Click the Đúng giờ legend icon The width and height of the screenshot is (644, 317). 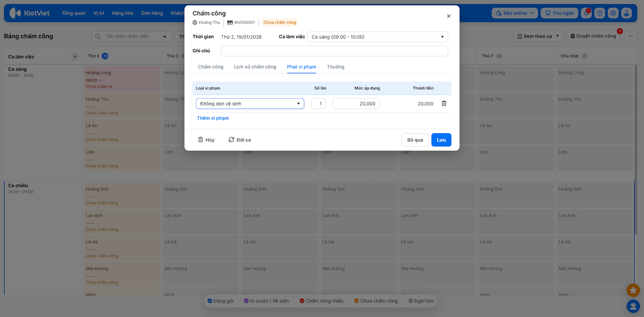[210, 301]
